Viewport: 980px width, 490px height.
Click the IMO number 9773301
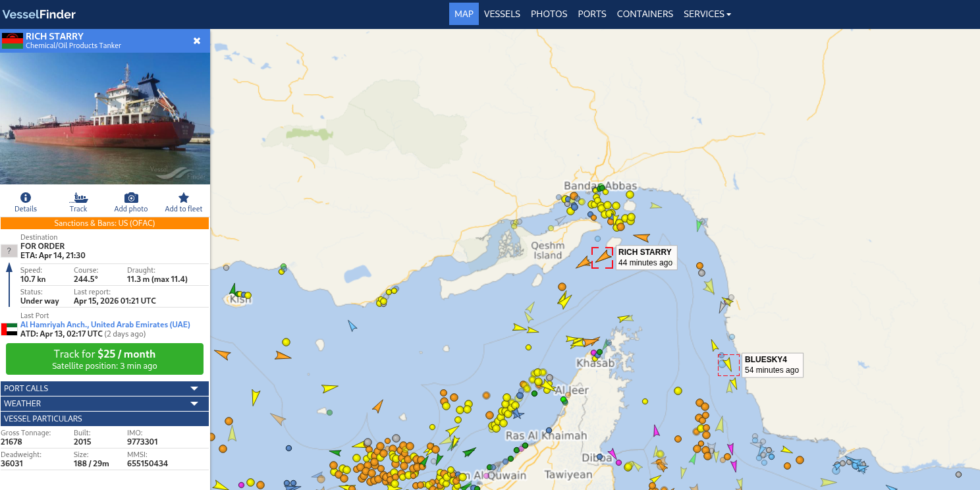coord(142,442)
